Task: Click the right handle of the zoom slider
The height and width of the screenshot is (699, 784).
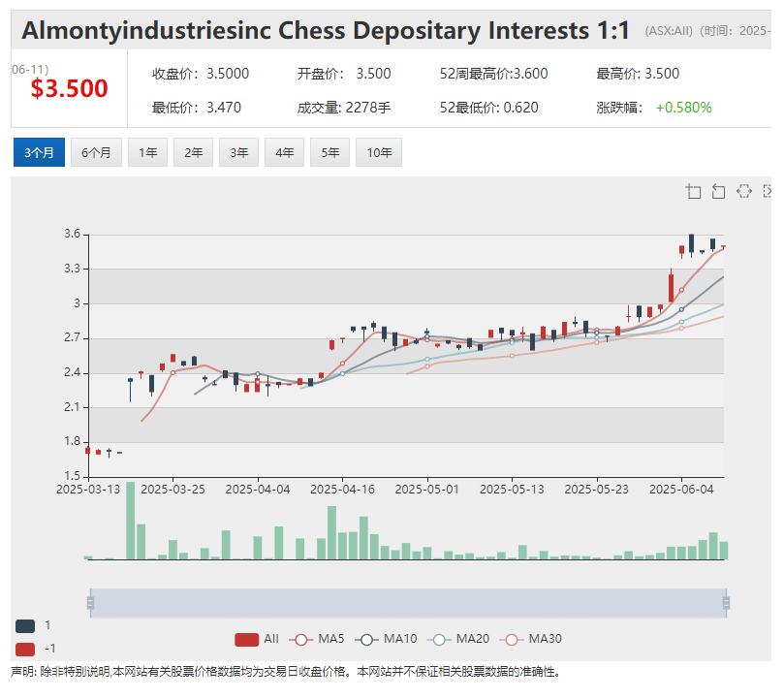Action: pyautogui.click(x=726, y=603)
